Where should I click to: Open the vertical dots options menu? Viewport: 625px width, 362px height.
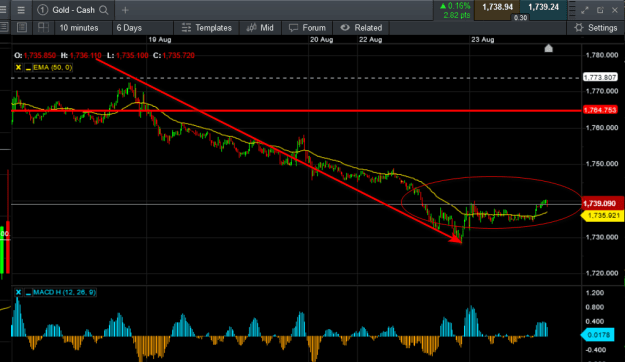(572, 10)
